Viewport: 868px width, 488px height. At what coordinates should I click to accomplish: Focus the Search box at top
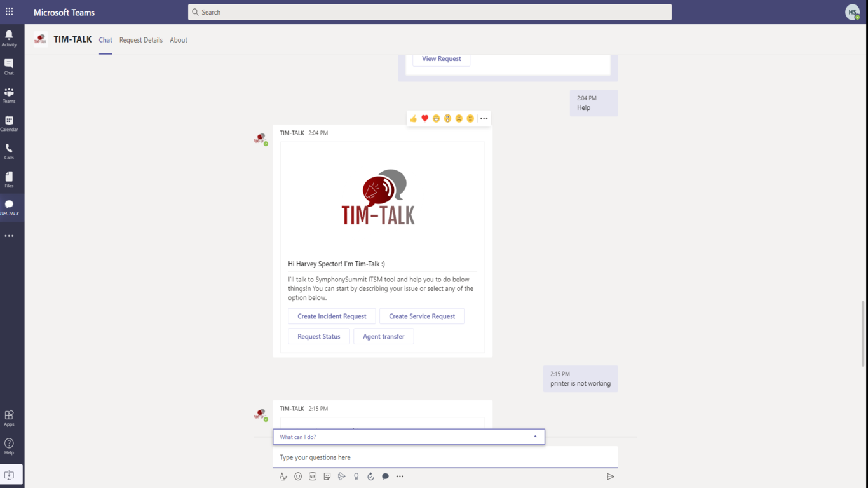pyautogui.click(x=430, y=12)
